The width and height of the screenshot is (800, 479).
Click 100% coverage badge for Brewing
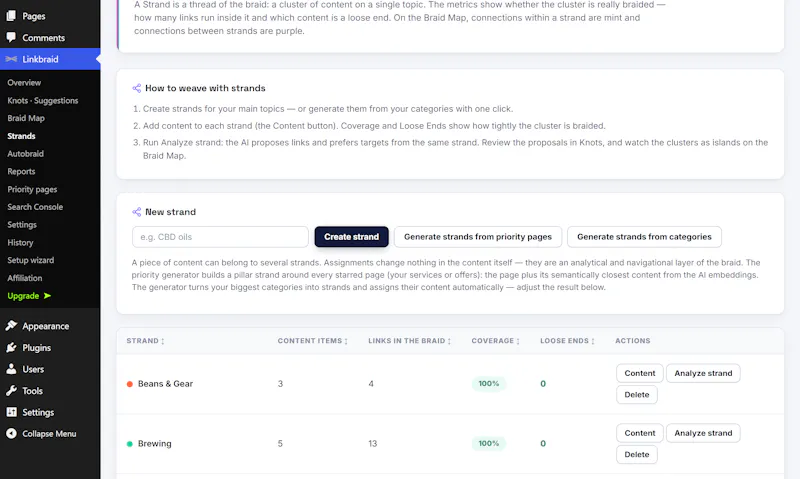pyautogui.click(x=489, y=444)
